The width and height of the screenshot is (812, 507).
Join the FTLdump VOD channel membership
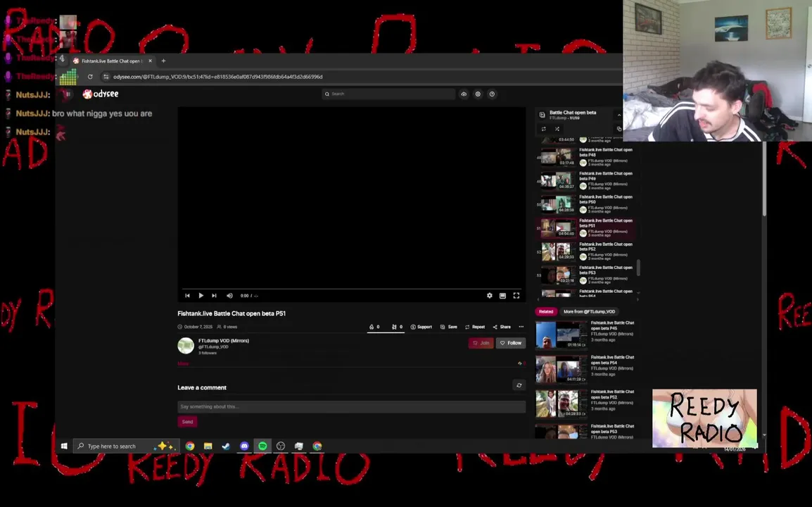point(481,343)
